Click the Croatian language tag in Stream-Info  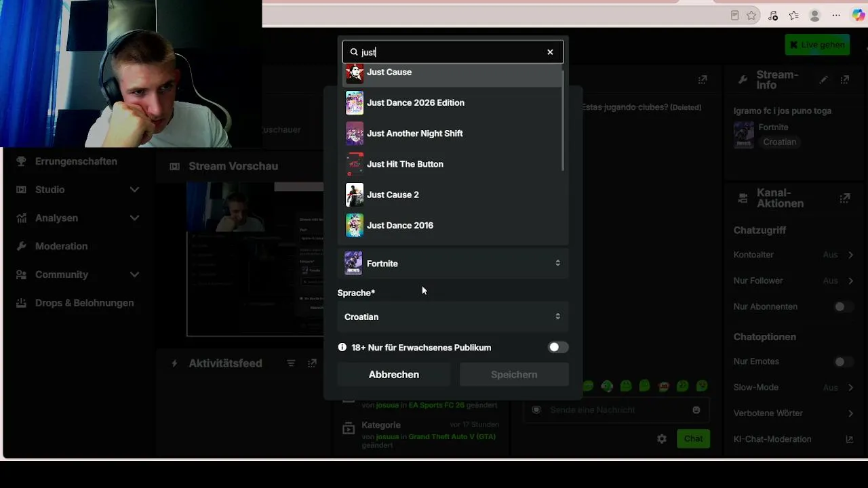pyautogui.click(x=779, y=142)
